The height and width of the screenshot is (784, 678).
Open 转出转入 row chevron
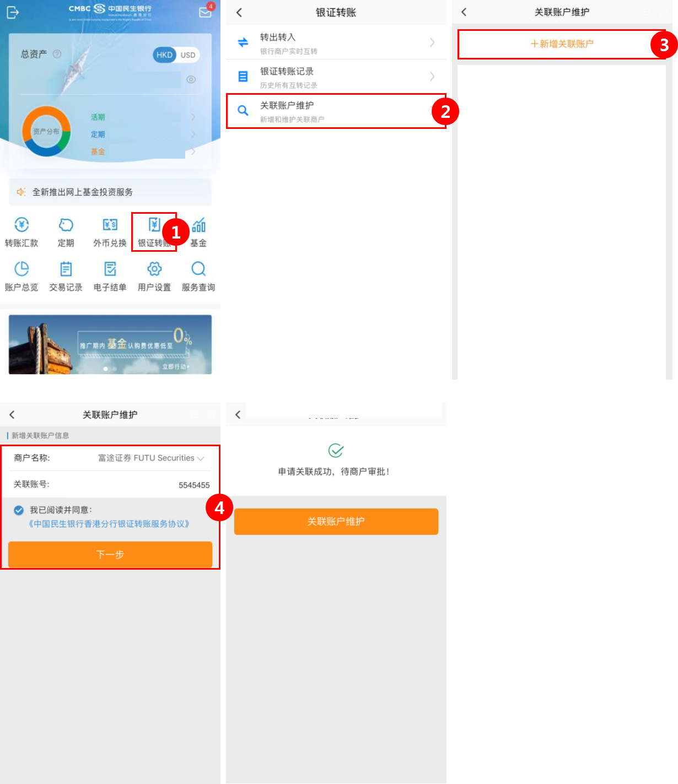(432, 42)
